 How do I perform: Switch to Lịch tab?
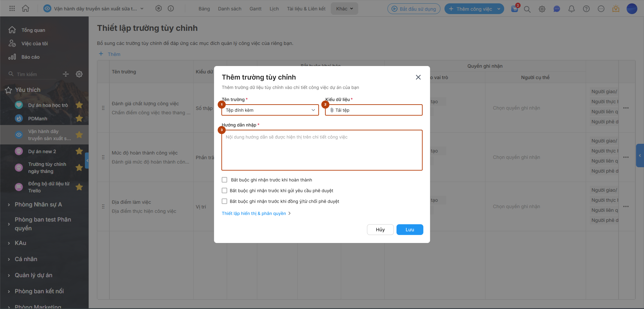(274, 9)
